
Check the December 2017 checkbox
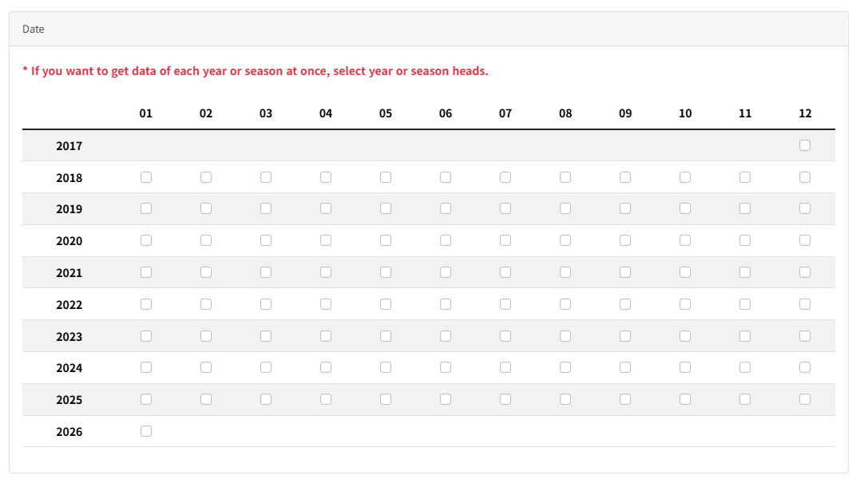coord(805,145)
